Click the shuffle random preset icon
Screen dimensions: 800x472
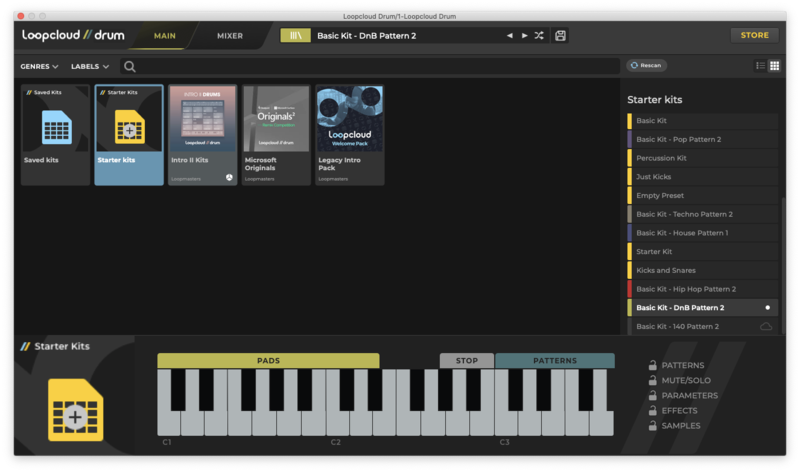click(539, 36)
